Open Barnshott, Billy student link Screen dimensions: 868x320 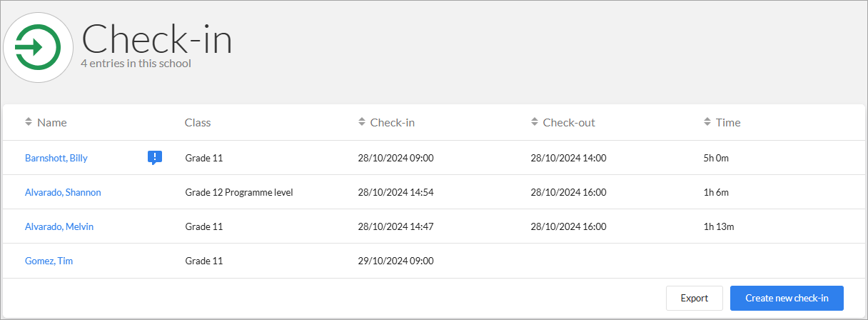coord(56,158)
